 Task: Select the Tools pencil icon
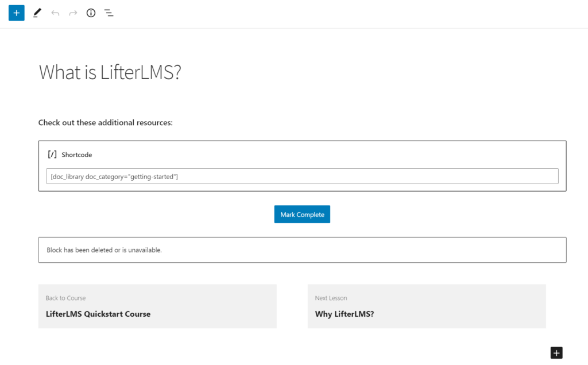point(37,13)
